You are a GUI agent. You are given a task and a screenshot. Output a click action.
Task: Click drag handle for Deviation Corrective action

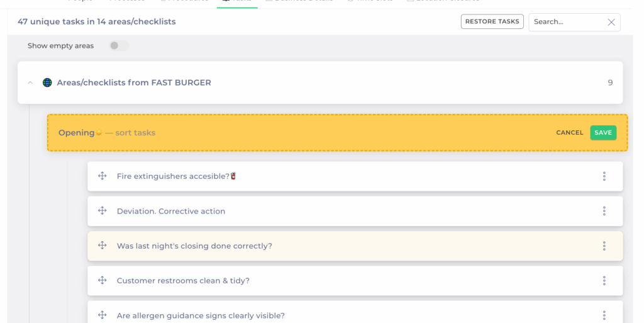102,211
